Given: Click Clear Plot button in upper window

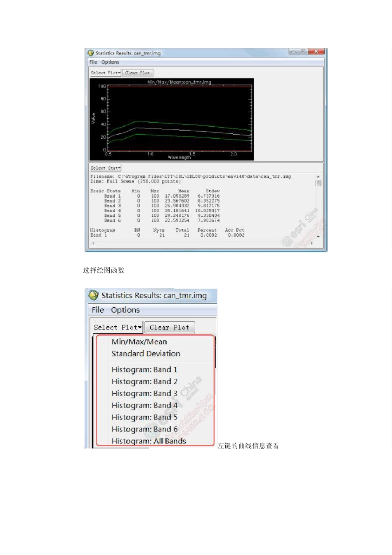Looking at the screenshot, I should 138,73.
